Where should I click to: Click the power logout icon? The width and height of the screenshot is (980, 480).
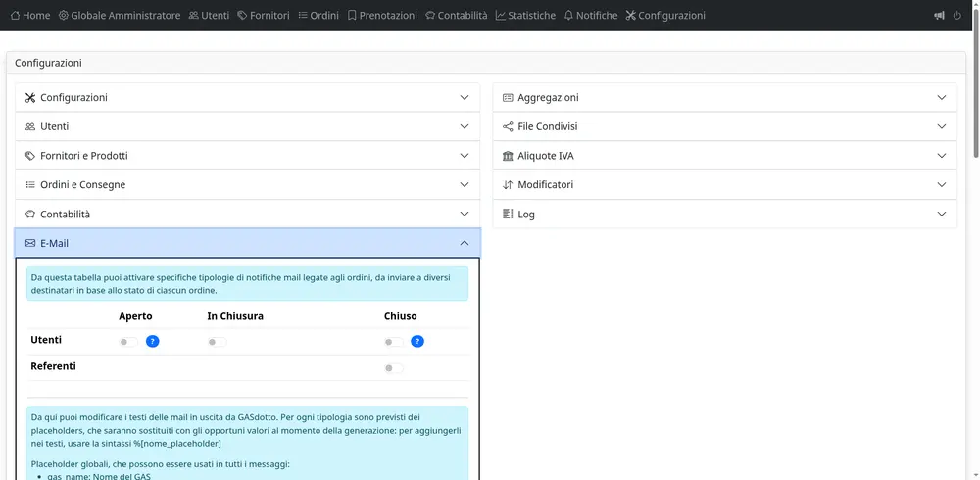pyautogui.click(x=957, y=16)
